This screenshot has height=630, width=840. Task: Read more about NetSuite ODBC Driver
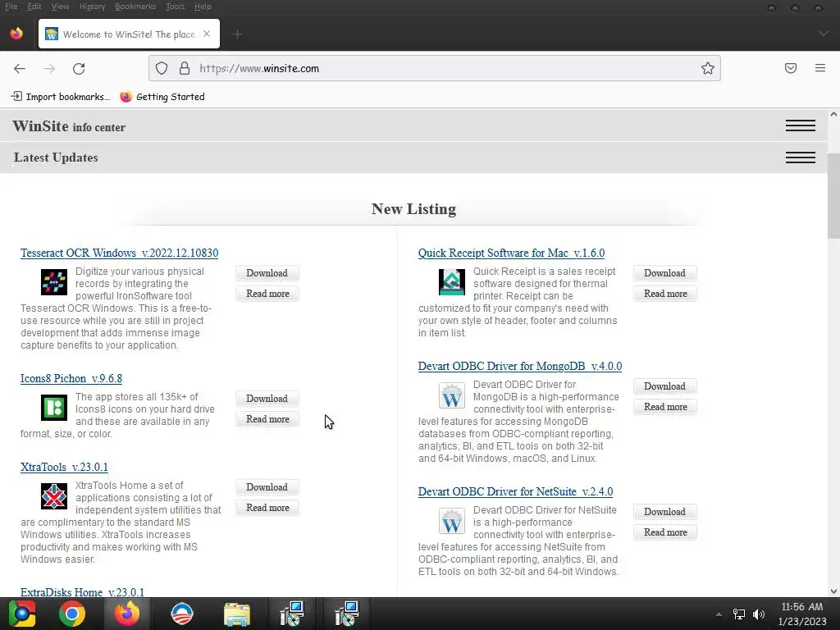(x=664, y=532)
